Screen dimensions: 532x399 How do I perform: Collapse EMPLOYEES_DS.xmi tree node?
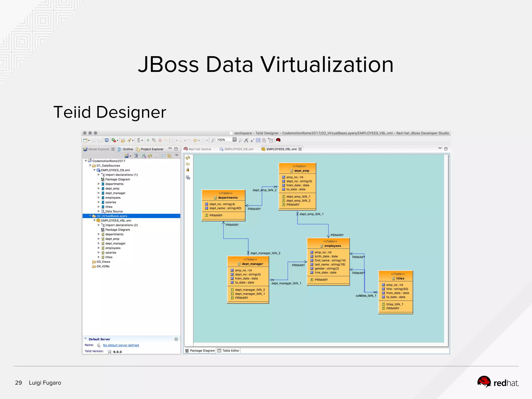pos(94,170)
